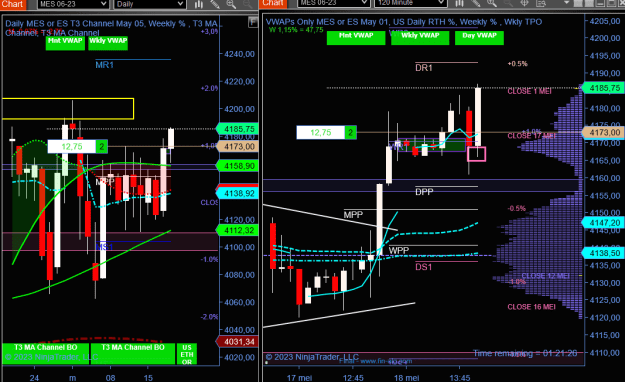The height and width of the screenshot is (382, 625).
Task: Click the daily chart title text
Action: pos(111,28)
